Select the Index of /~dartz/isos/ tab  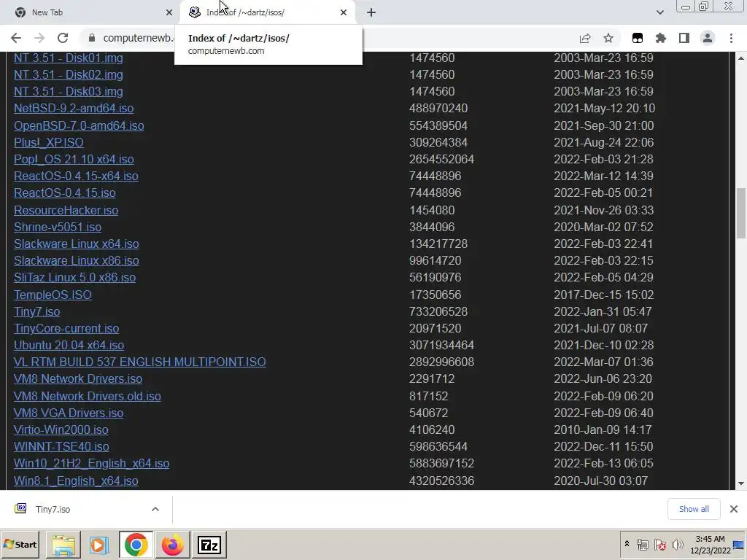[x=267, y=12]
